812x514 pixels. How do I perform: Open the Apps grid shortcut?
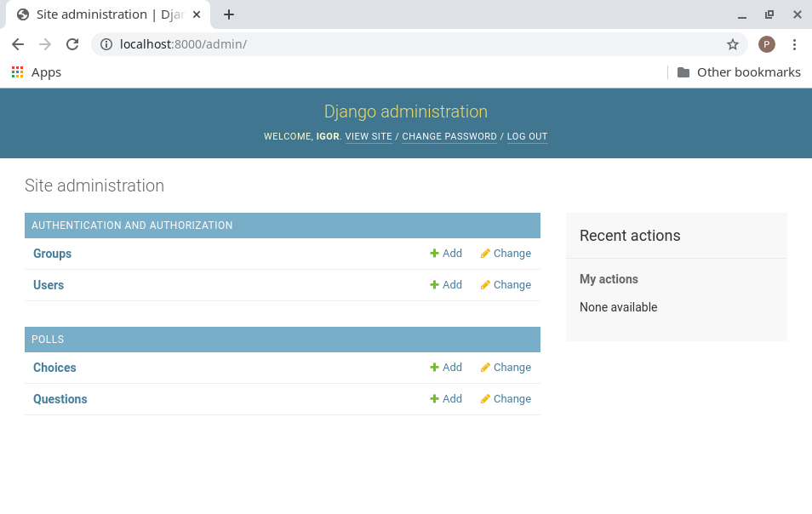[x=37, y=72]
